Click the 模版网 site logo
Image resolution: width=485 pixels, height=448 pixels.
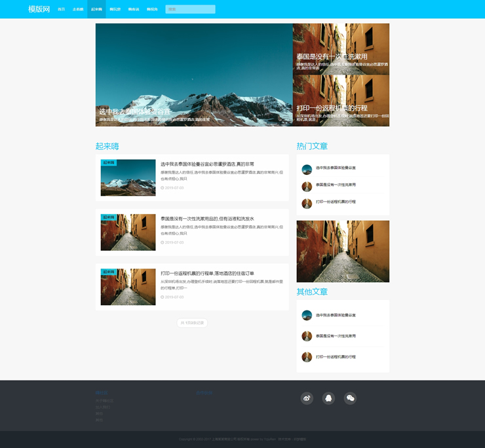39,9
